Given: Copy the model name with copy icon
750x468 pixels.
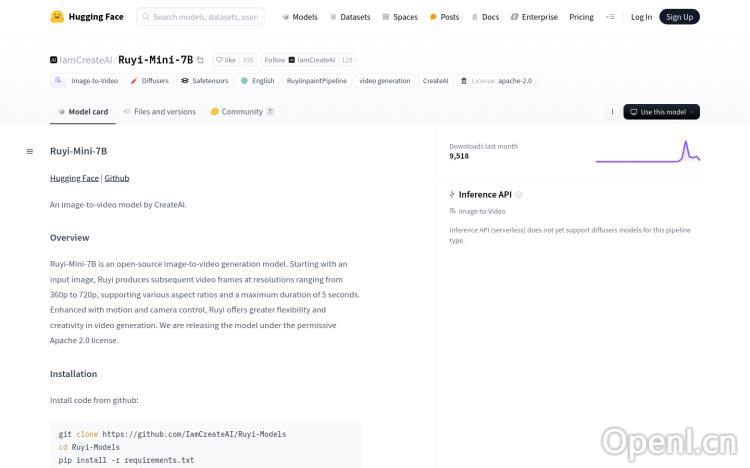Looking at the screenshot, I should pyautogui.click(x=200, y=60).
